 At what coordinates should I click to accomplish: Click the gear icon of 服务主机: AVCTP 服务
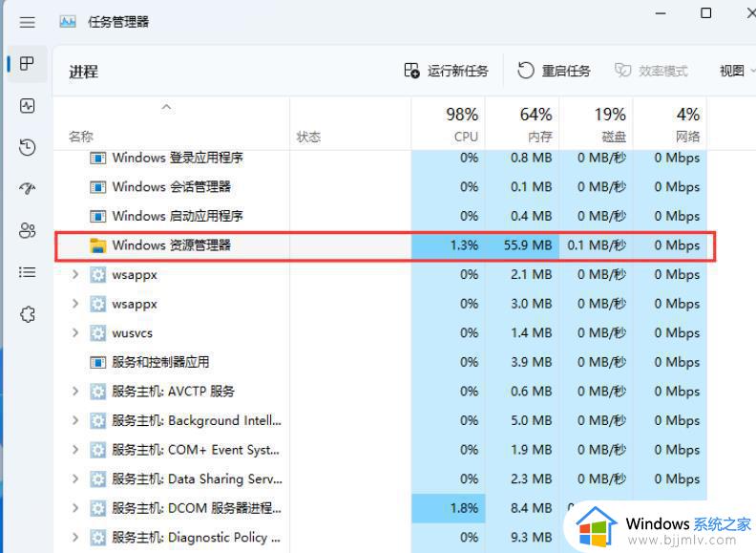click(x=98, y=392)
